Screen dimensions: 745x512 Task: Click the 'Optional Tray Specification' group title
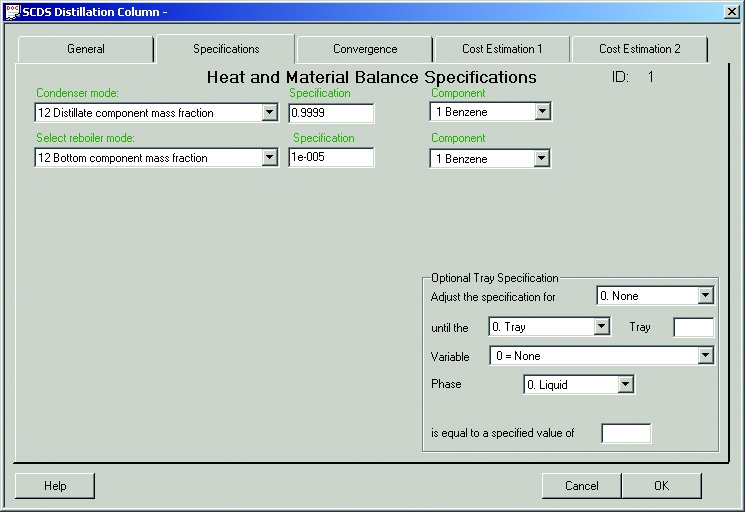[x=495, y=278]
